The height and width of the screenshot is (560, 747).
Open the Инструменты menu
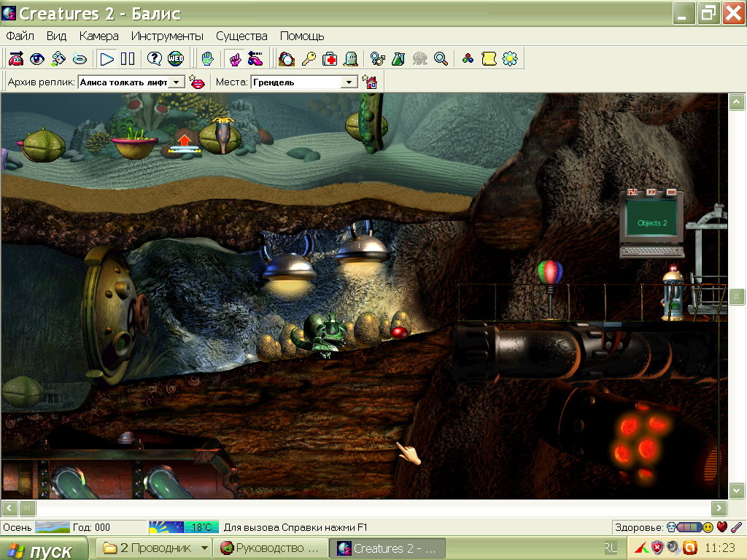167,36
